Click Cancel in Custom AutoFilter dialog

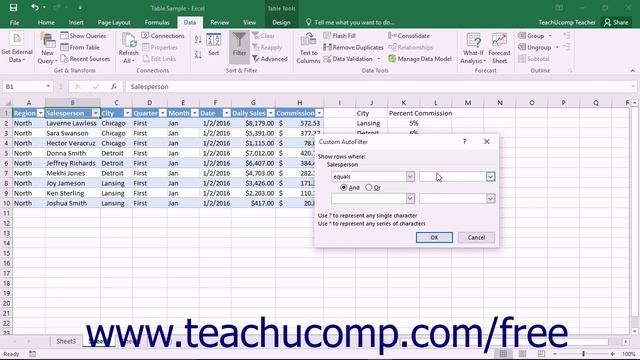476,238
